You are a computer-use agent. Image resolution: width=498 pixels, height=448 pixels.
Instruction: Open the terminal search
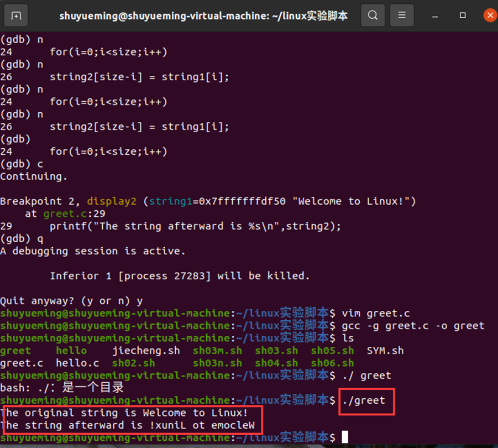[373, 15]
